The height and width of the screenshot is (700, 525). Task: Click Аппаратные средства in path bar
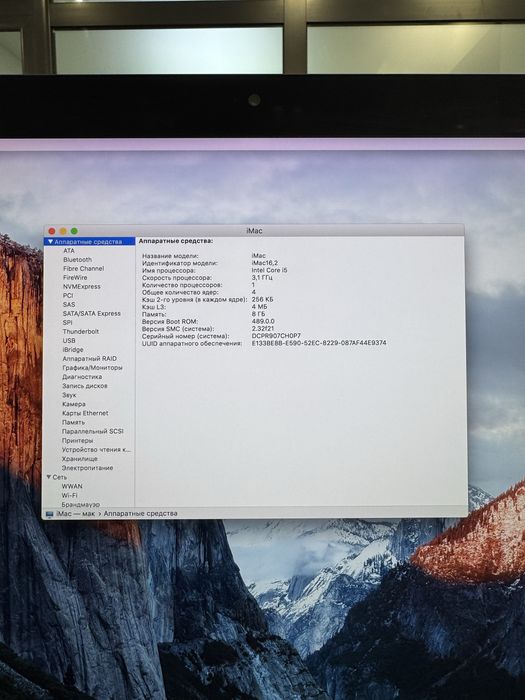coord(141,513)
